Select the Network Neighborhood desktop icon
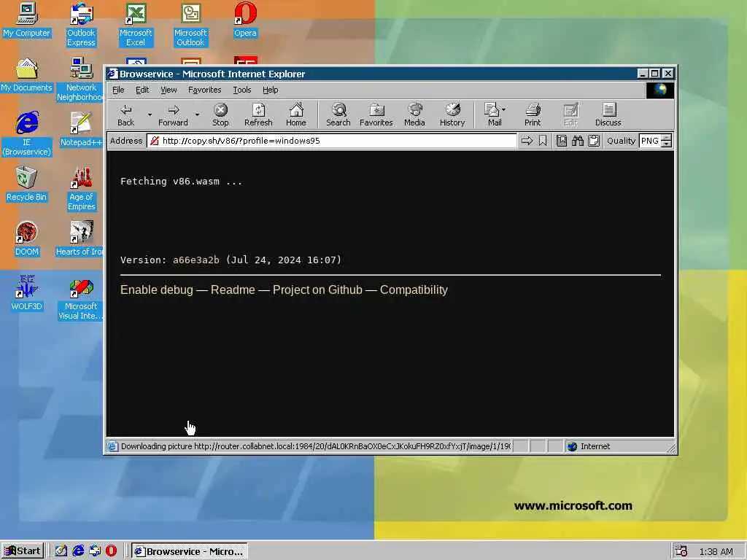This screenshot has height=560, width=747. (x=80, y=79)
